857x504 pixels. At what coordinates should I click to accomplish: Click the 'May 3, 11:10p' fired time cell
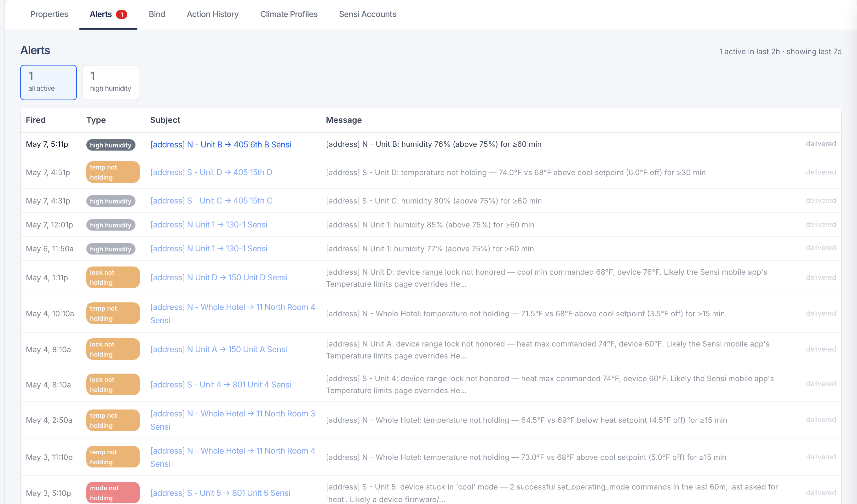tap(49, 457)
